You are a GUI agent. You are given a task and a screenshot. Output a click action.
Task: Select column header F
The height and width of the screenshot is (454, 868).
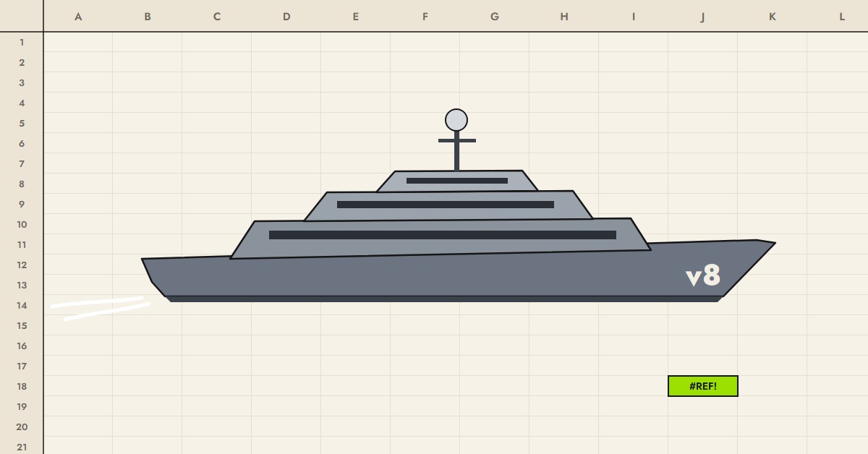click(x=425, y=16)
